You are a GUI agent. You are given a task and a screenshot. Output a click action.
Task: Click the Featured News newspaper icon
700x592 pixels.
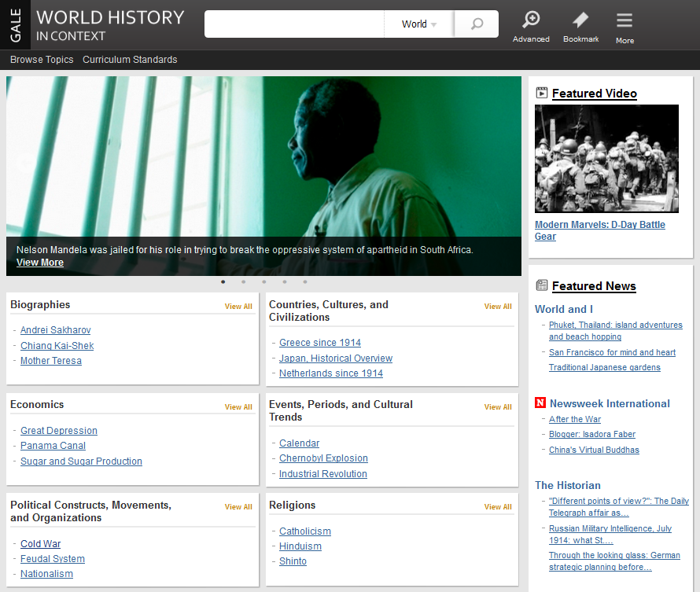tap(541, 285)
